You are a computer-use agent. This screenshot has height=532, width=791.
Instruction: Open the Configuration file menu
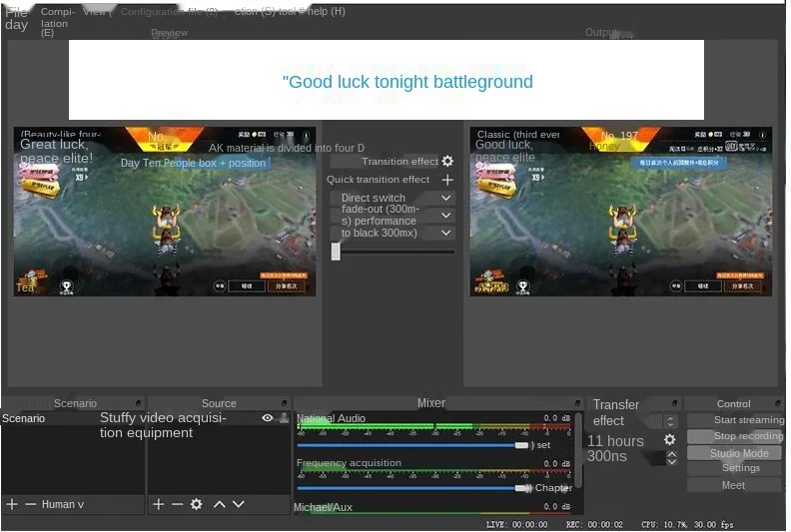[x=169, y=11]
